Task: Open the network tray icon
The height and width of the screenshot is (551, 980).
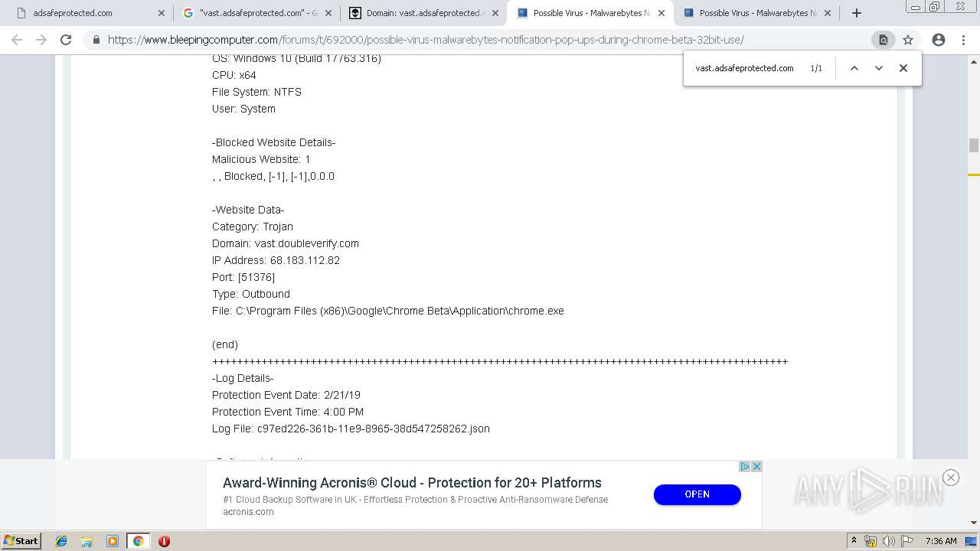Action: click(871, 541)
